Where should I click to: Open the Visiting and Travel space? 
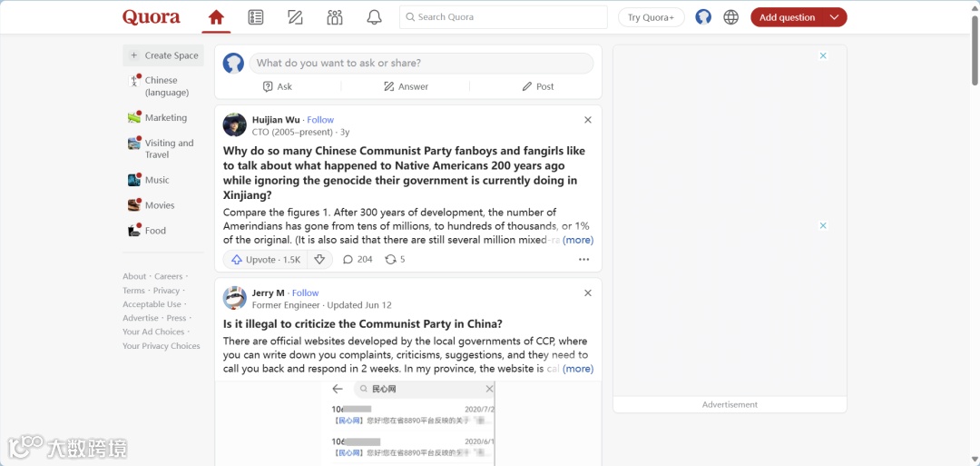coord(163,149)
